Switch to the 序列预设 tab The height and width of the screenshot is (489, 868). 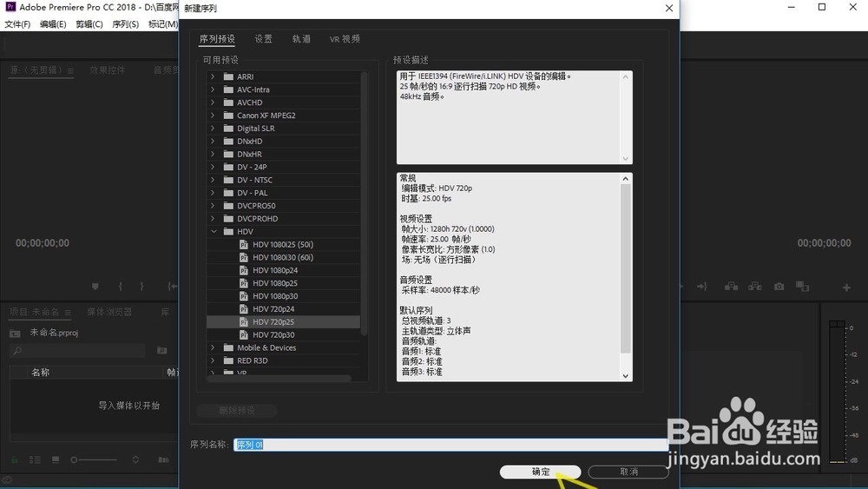click(x=217, y=39)
